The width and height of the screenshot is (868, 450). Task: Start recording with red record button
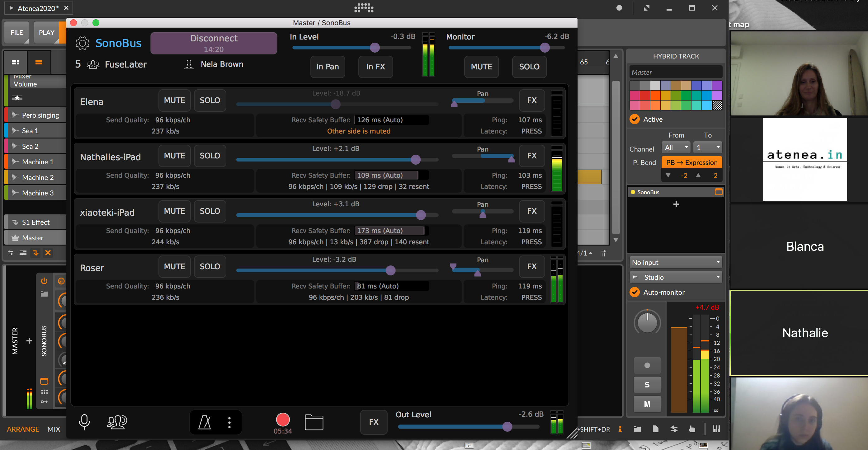coord(282,420)
